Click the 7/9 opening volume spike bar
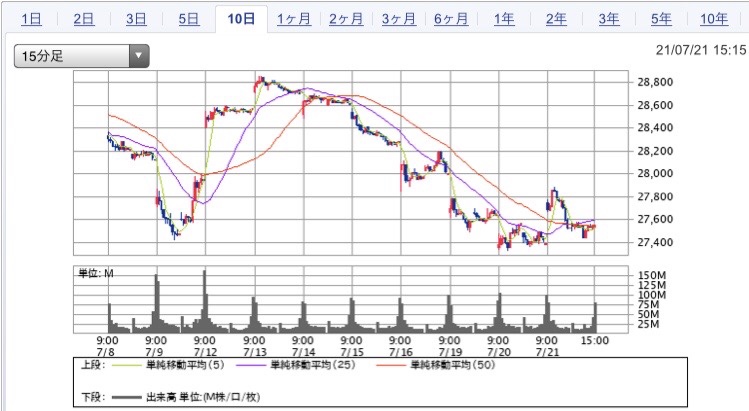749x411 pixels. click(x=156, y=303)
